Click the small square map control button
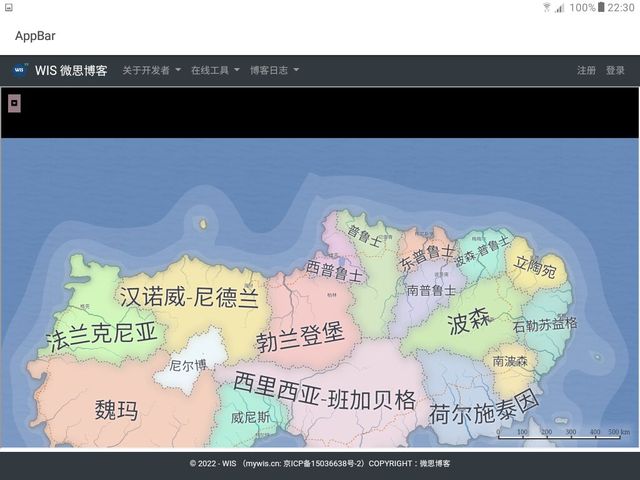Screen dimensions: 640x480 click(14, 102)
